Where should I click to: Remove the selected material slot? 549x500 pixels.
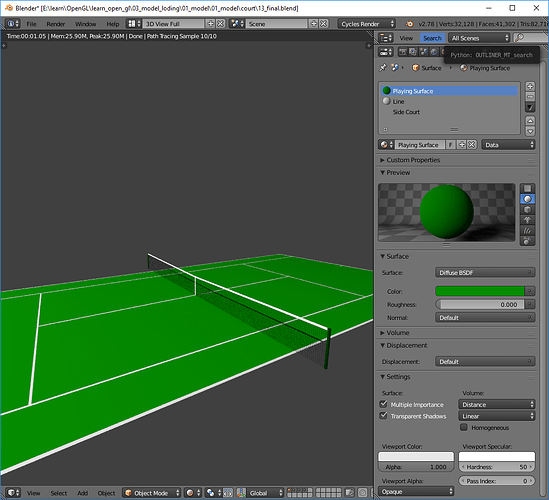(x=530, y=96)
